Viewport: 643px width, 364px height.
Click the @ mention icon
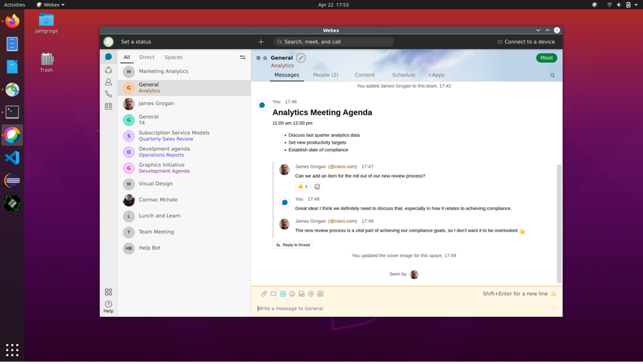tap(311, 294)
